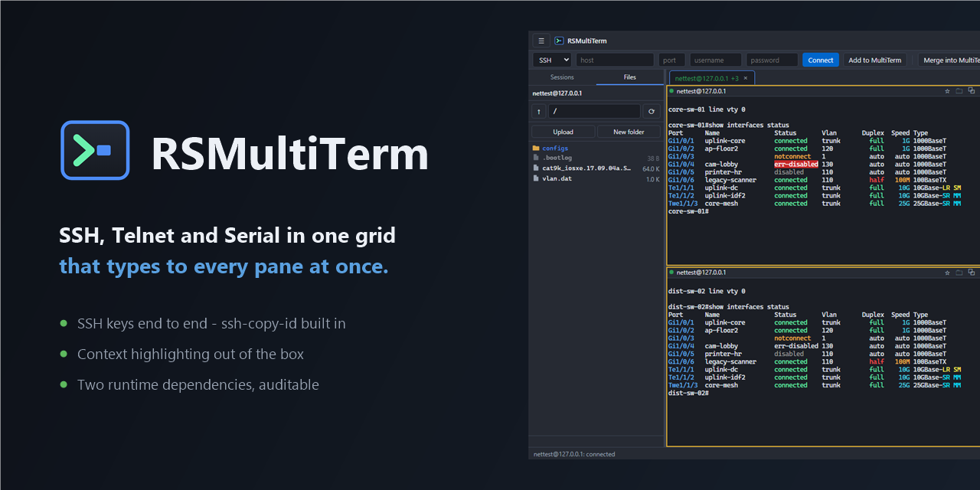This screenshot has height=490, width=980.
Task: Click status bar text nettest@127.0.0.1: connected
Action: tap(574, 454)
